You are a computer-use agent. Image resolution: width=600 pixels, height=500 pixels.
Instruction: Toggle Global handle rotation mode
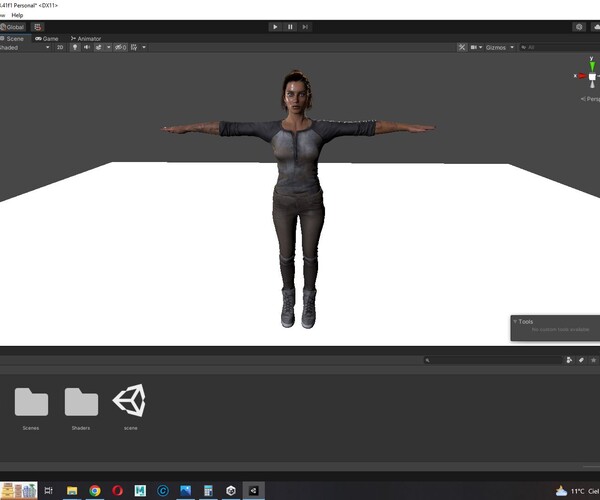click(x=13, y=27)
